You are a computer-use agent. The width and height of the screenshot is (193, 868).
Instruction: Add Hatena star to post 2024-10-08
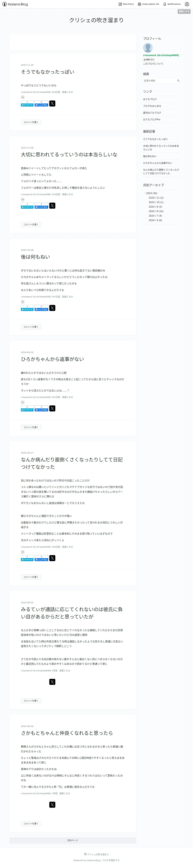click(23, 302)
